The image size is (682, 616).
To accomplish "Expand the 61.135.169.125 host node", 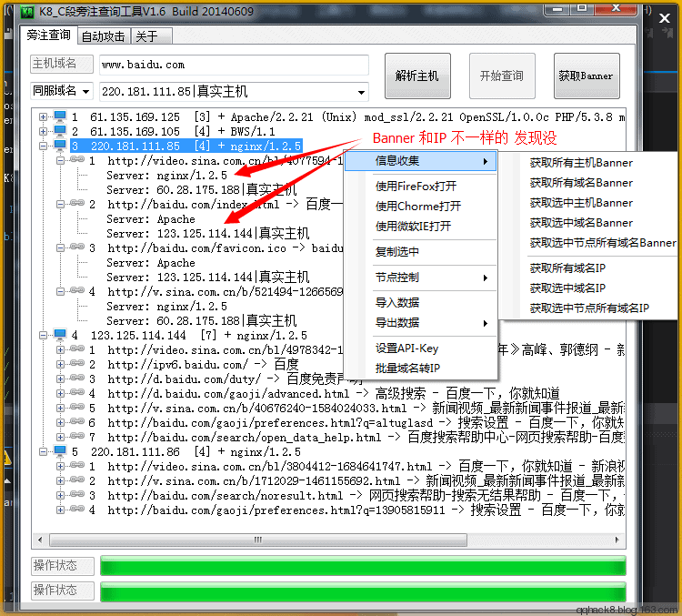I will (43, 116).
